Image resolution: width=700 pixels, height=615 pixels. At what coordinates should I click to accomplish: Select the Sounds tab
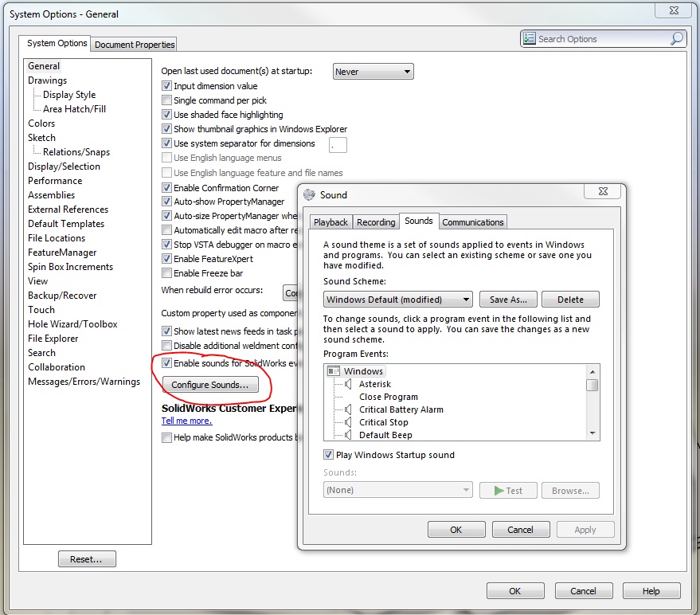[419, 221]
